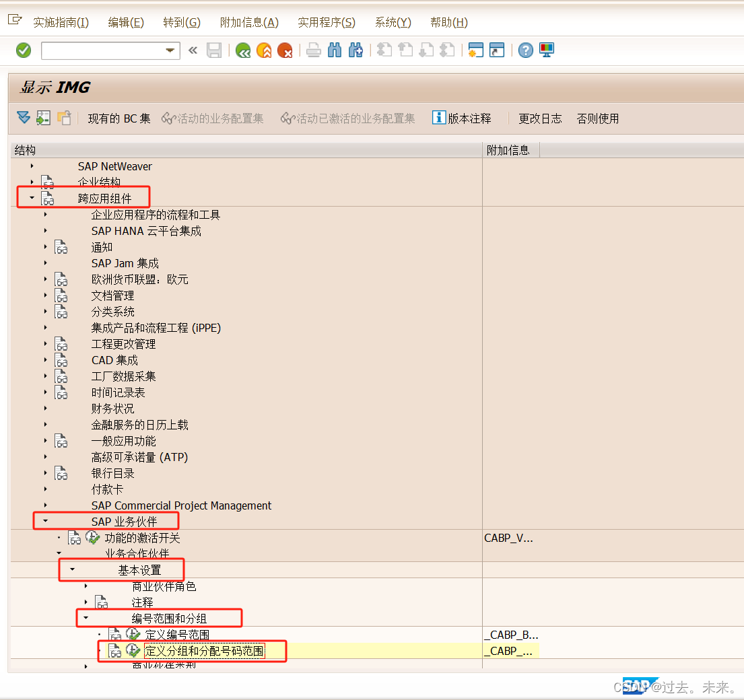Click the blue Help question mark icon
744x700 pixels.
[525, 50]
